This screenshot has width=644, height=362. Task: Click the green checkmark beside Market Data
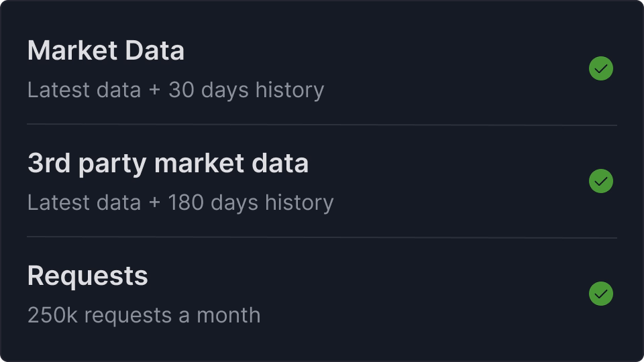[x=600, y=68]
